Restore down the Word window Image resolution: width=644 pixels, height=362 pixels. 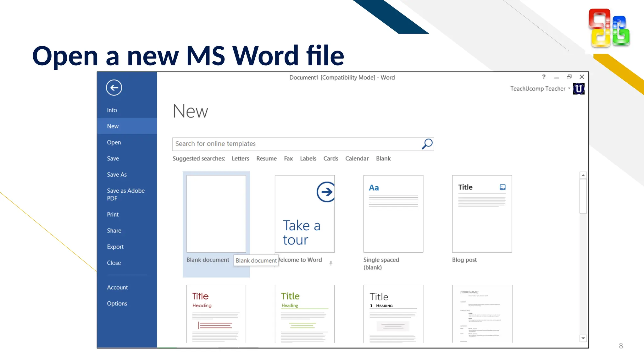[569, 77]
